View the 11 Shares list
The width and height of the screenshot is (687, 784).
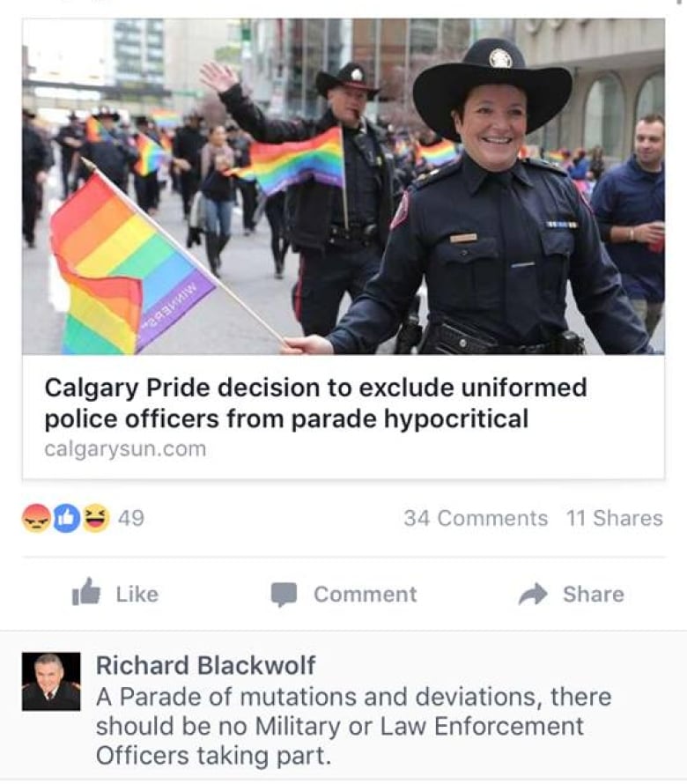(615, 518)
